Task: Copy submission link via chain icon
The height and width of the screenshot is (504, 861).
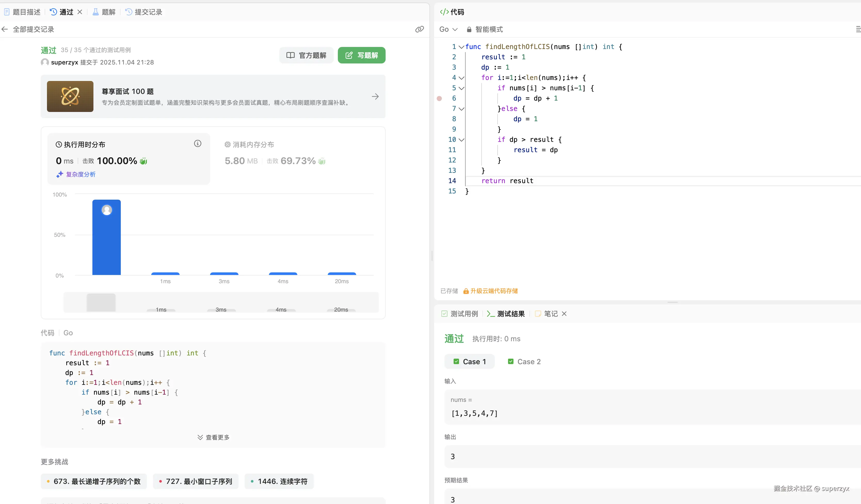Action: coord(419,29)
